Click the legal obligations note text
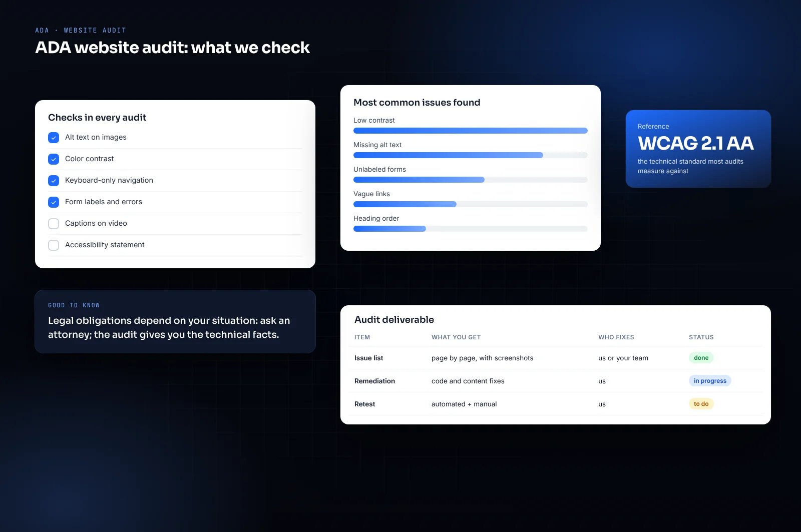 (169, 327)
